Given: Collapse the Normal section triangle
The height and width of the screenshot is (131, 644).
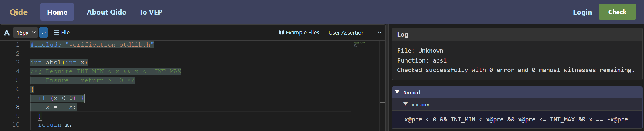Looking at the screenshot, I should (x=397, y=92).
